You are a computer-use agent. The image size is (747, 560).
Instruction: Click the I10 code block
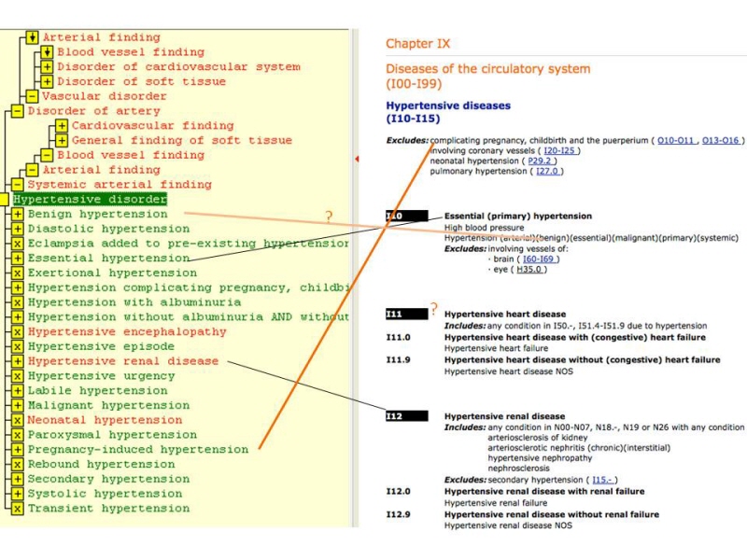[x=407, y=217]
